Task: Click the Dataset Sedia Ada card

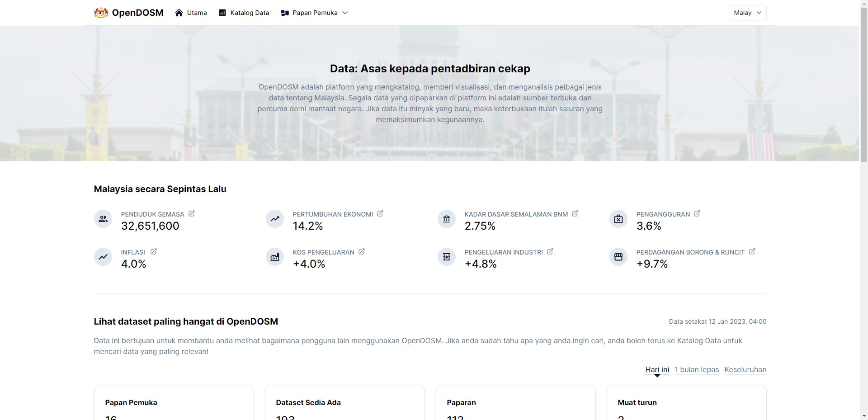Action: click(345, 403)
